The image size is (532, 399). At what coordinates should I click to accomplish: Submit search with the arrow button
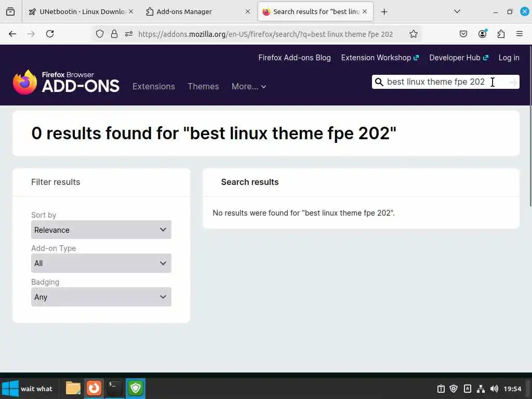(513, 82)
